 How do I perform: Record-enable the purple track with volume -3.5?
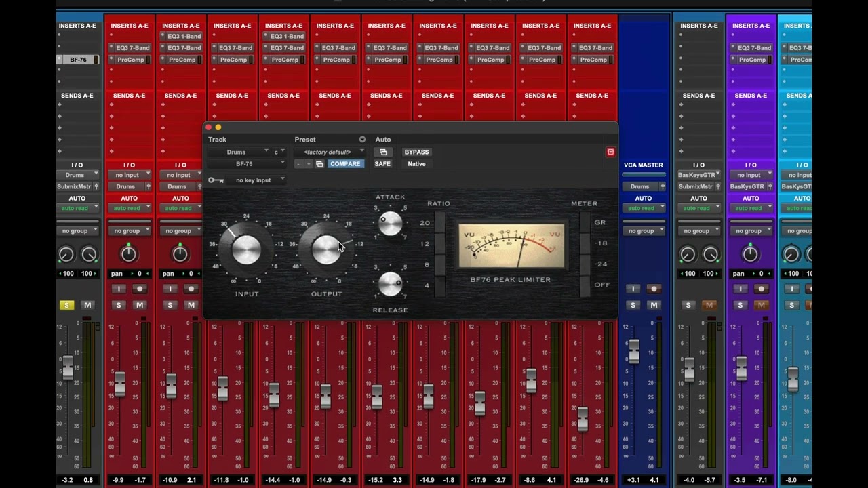pyautogui.click(x=762, y=289)
